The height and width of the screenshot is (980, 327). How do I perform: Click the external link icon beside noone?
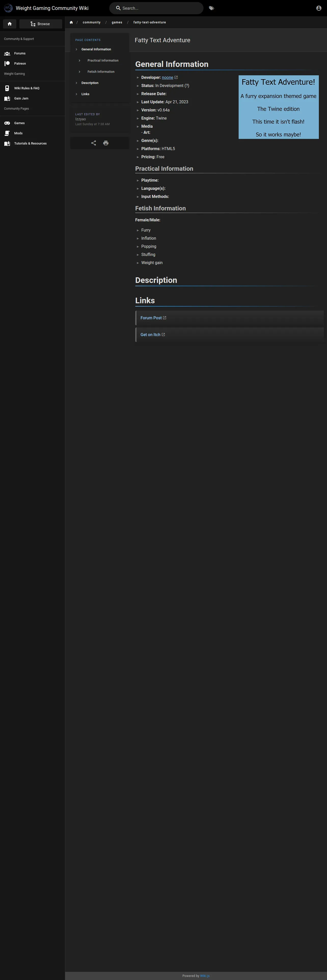pos(176,78)
